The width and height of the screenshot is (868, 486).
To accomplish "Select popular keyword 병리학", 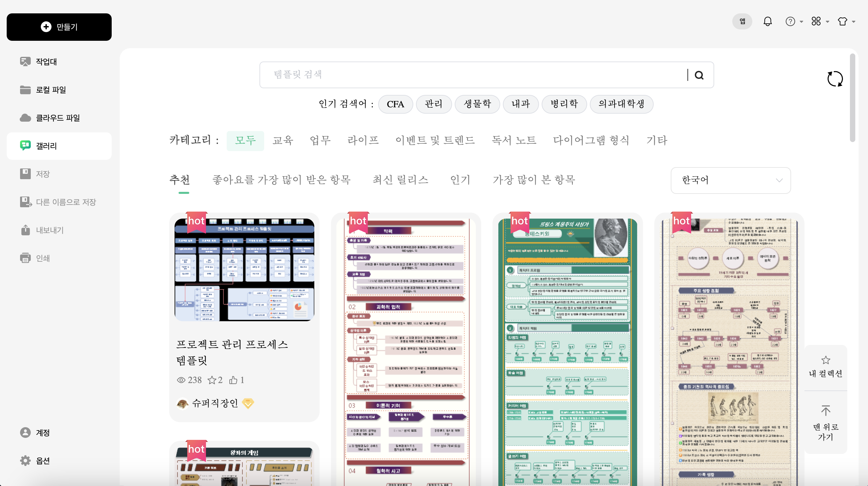I will [x=564, y=104].
